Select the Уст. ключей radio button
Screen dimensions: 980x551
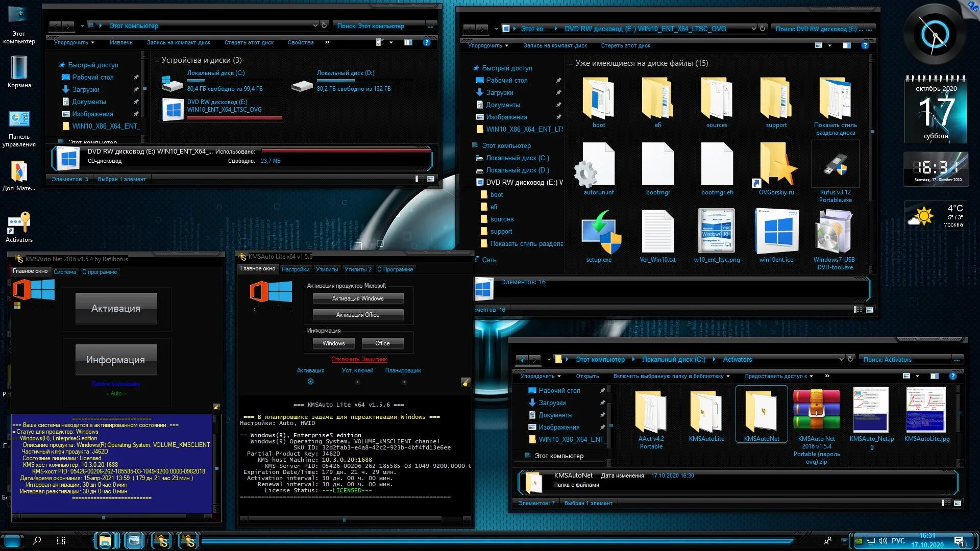357,382
